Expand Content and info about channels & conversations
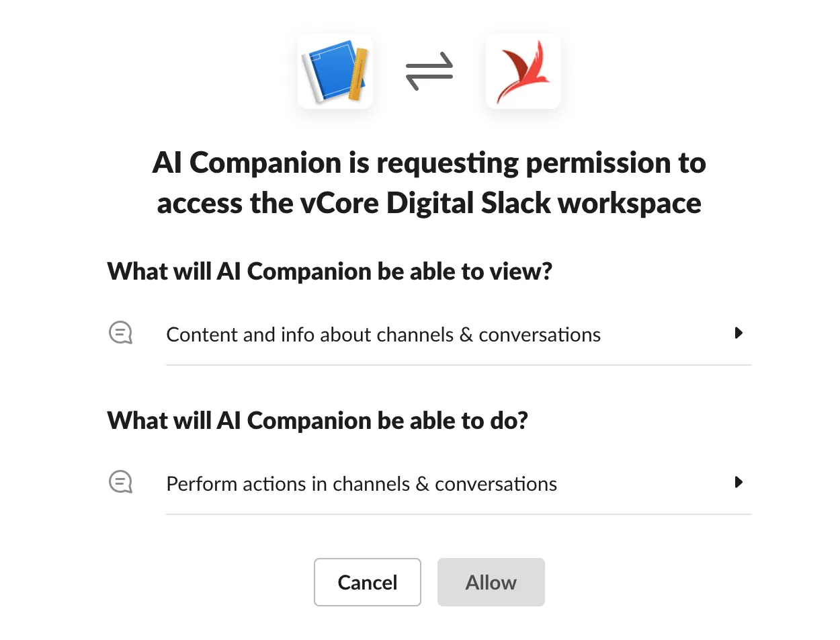The height and width of the screenshot is (640, 840). pos(383,334)
